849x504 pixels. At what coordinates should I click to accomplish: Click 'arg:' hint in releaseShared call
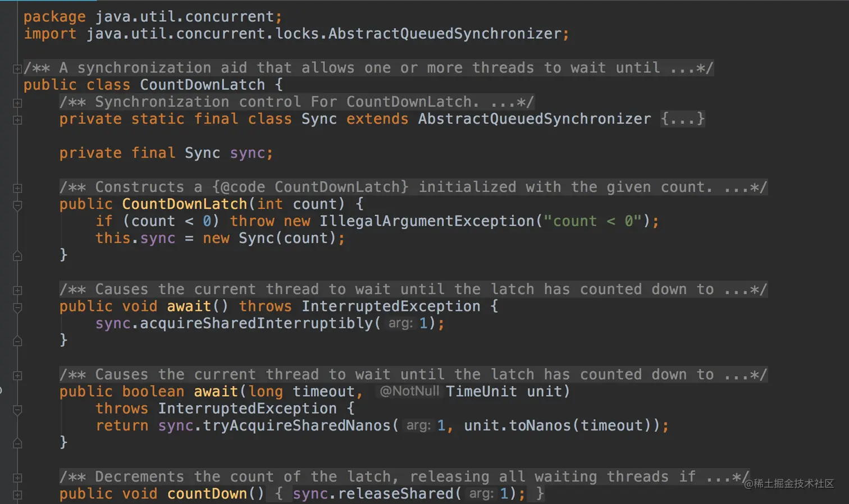point(481,494)
